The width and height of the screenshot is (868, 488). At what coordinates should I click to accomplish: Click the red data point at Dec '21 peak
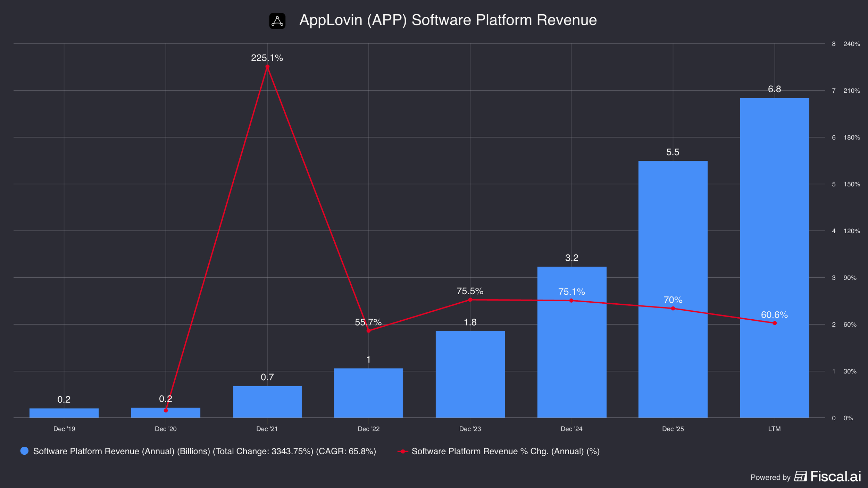click(x=267, y=67)
